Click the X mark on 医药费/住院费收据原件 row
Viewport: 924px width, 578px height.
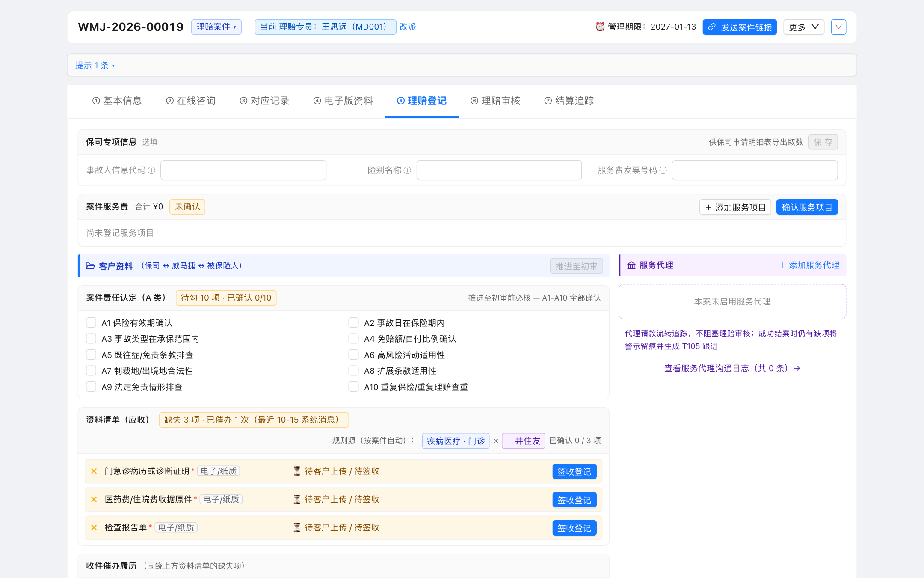point(94,499)
